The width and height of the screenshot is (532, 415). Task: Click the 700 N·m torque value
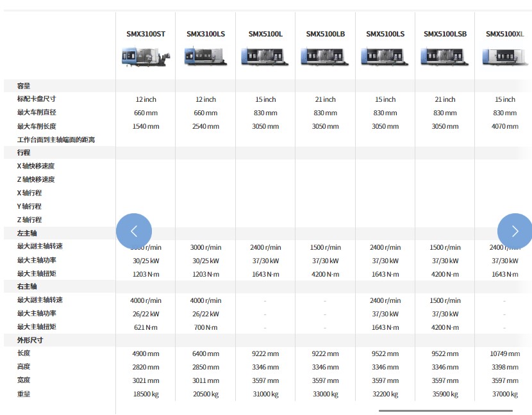pos(206,327)
